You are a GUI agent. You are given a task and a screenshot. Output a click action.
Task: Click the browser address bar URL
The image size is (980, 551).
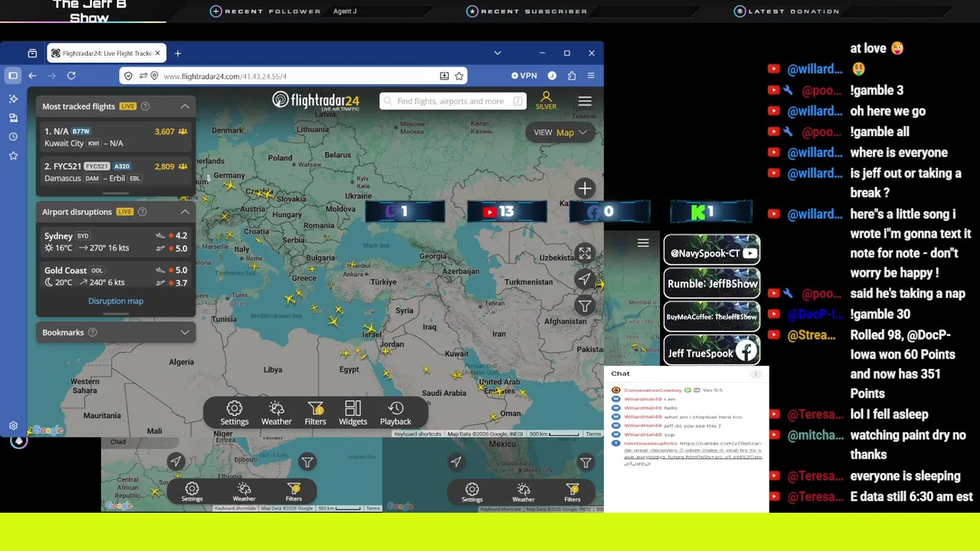[x=225, y=77]
